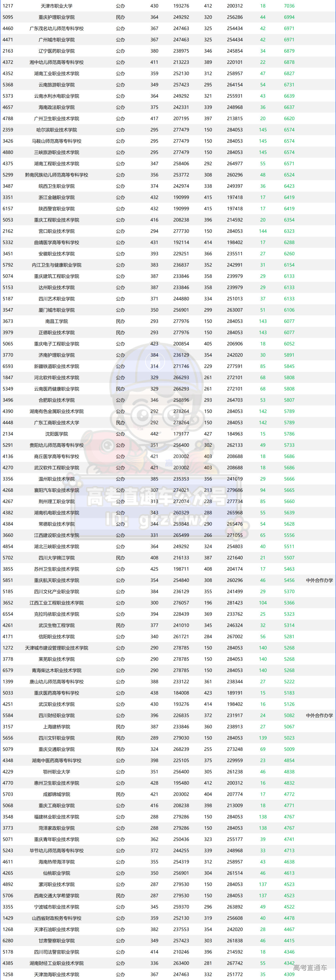Click 浙江金融职业学院 school name

(56, 197)
